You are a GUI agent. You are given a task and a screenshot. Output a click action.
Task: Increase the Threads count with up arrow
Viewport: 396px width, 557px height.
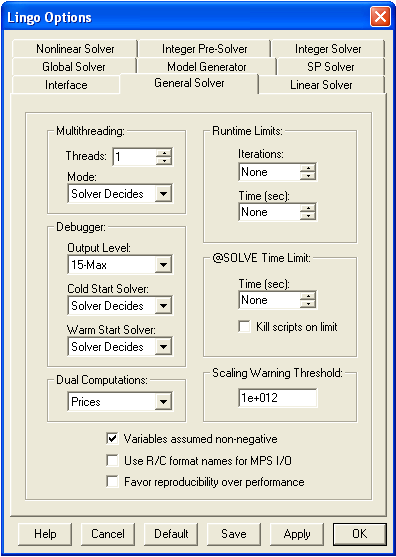point(164,153)
